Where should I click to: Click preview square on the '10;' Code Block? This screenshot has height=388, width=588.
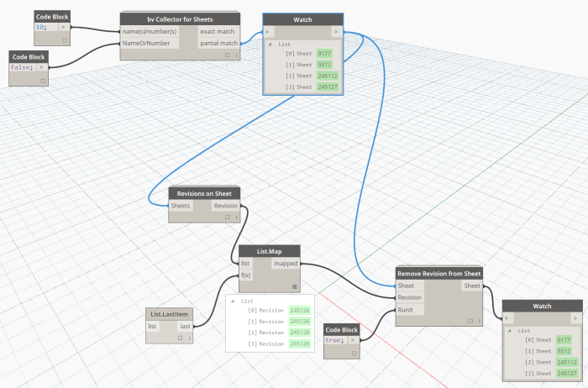click(x=65, y=39)
